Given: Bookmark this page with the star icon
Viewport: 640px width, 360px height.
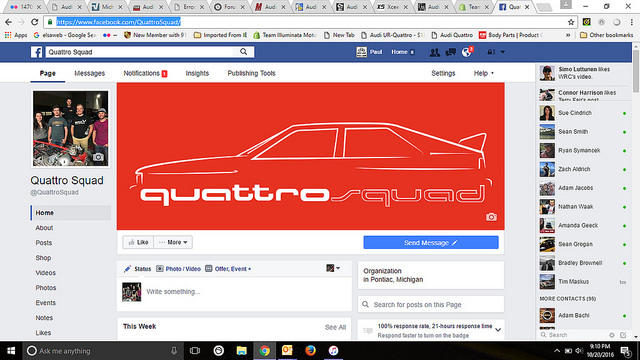Looking at the screenshot, I should pyautogui.click(x=571, y=22).
